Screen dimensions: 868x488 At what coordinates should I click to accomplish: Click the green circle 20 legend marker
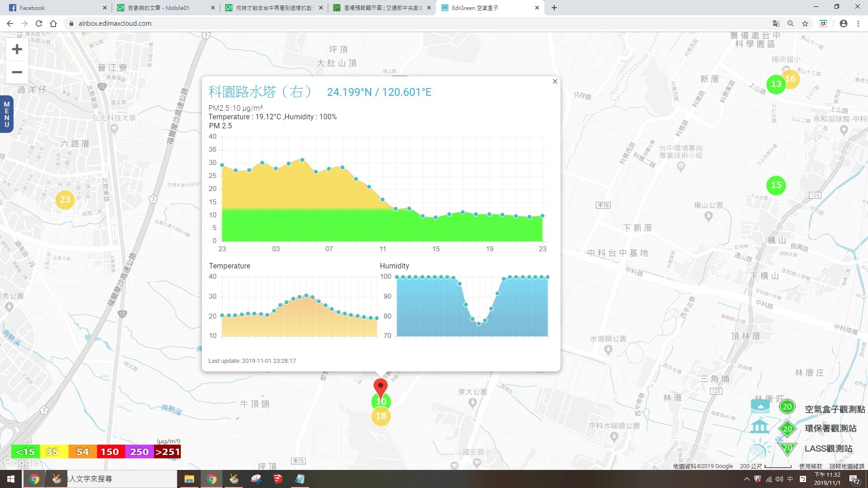tap(787, 407)
